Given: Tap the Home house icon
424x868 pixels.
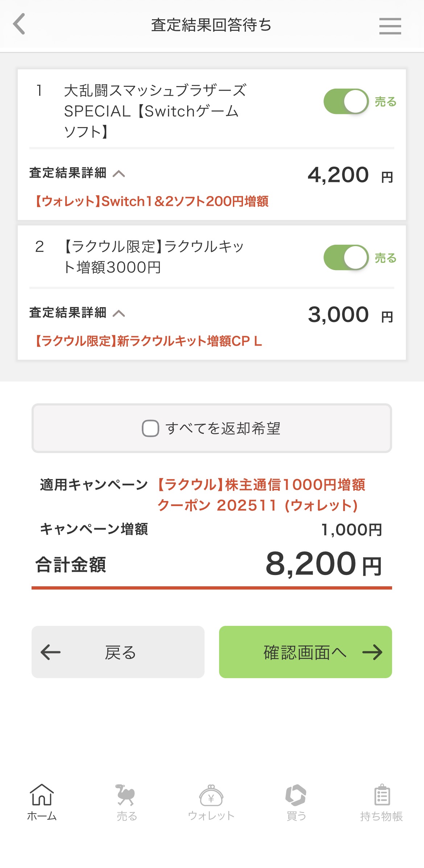Looking at the screenshot, I should point(42,795).
